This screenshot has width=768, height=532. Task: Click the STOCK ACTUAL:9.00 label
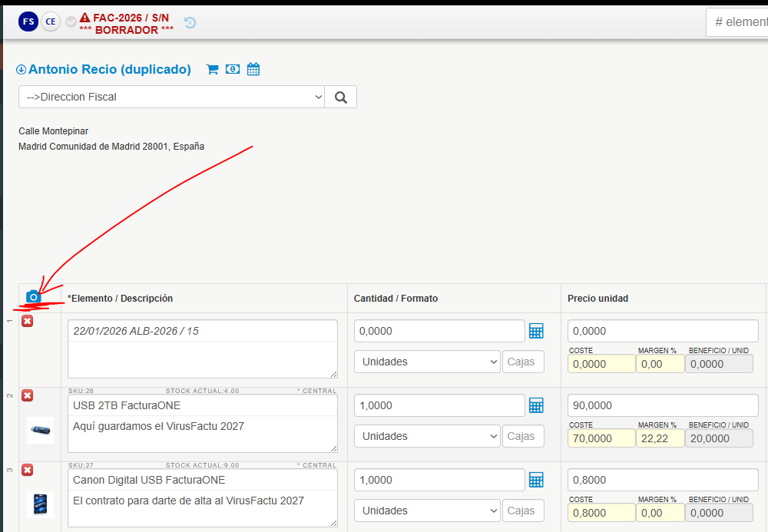point(202,465)
